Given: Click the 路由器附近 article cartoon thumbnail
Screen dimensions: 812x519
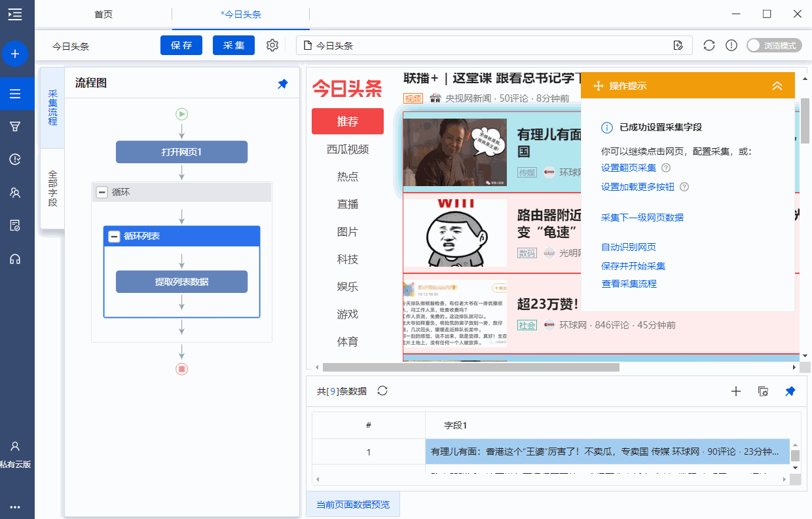Looking at the screenshot, I should pos(455,233).
